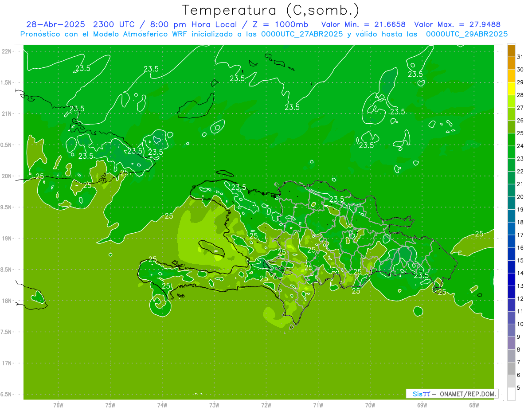Click the yellow swatch between 27 and 28

[511, 102]
